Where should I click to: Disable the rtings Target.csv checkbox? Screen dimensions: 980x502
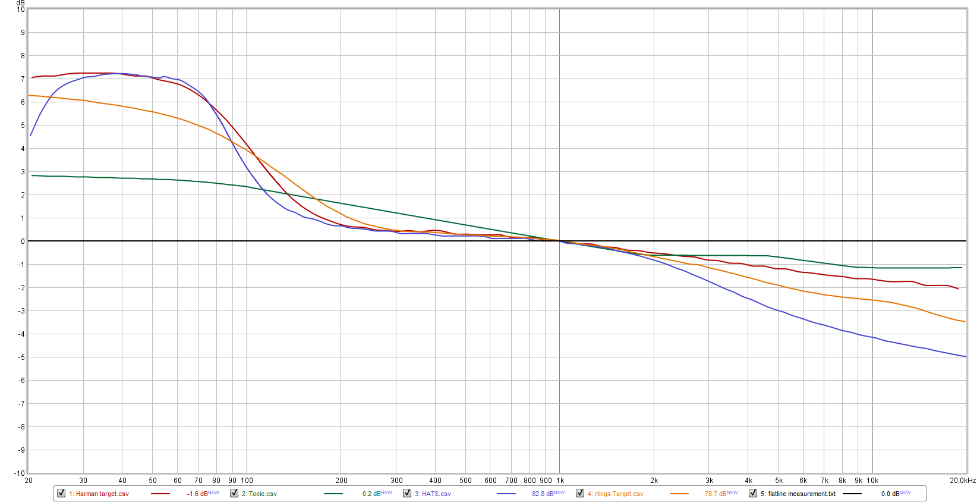coord(580,493)
